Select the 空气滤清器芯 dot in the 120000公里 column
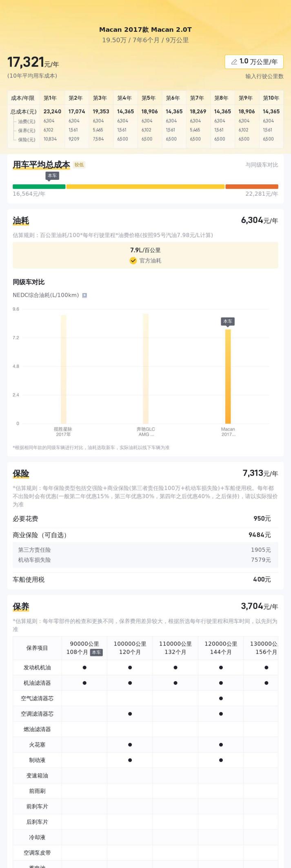The image size is (291, 868). (221, 698)
